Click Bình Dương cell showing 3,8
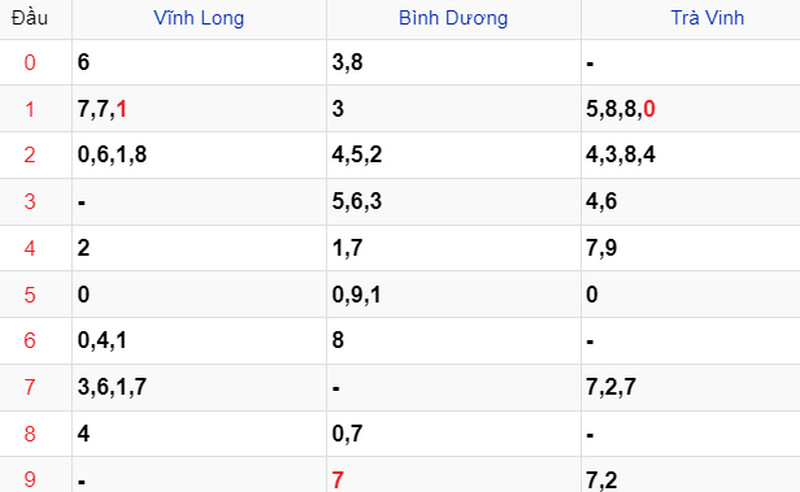The width and height of the screenshot is (800, 492). click(346, 62)
